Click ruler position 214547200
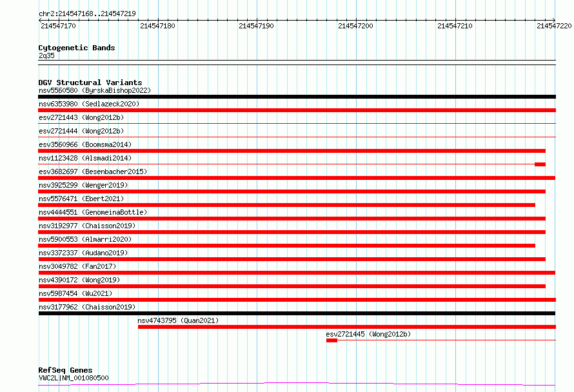 [355, 26]
